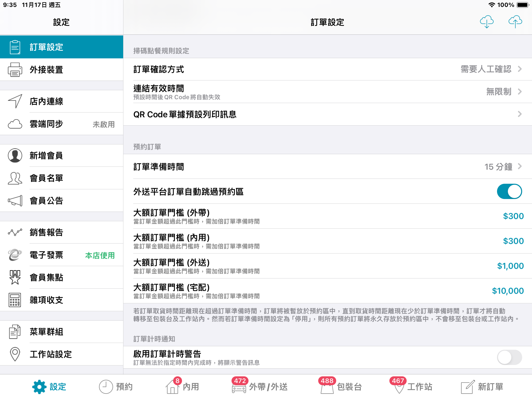Select the 新增會員 person icon
The image size is (532, 399).
coord(15,155)
